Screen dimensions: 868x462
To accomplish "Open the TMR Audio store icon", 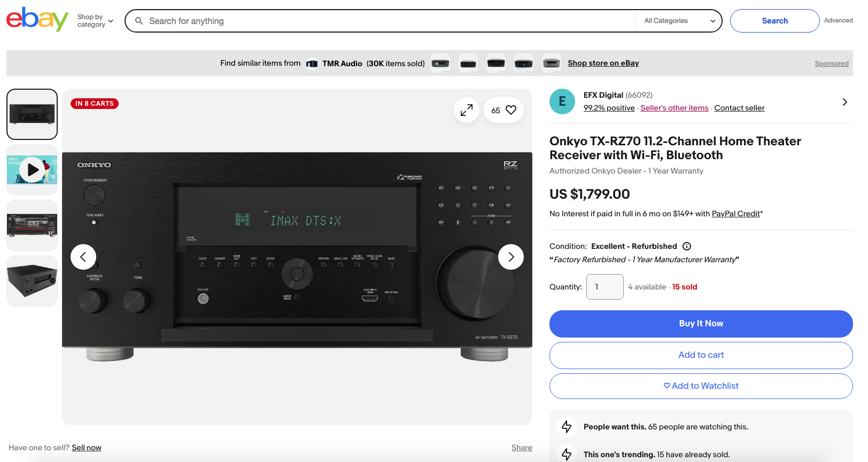I will pyautogui.click(x=312, y=64).
